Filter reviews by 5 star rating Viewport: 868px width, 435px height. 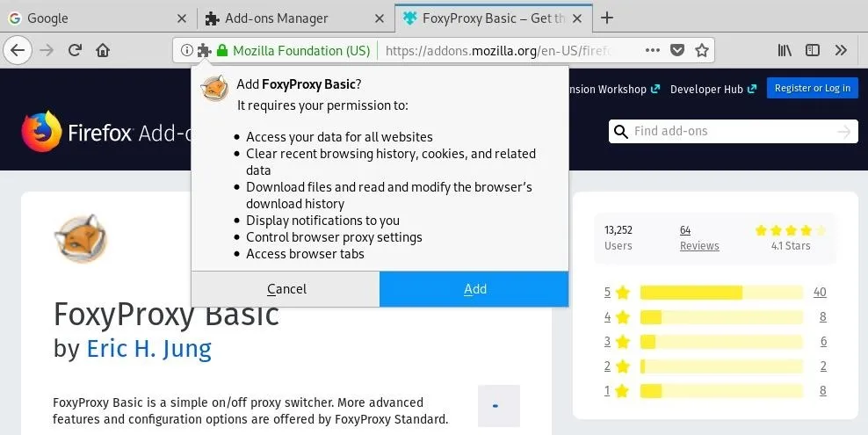pos(617,293)
